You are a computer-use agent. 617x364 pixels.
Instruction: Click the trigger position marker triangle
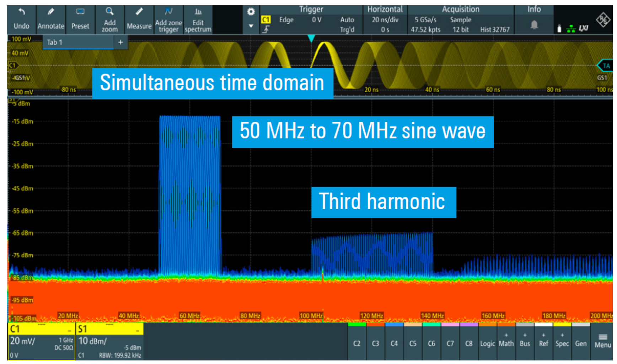(x=311, y=38)
